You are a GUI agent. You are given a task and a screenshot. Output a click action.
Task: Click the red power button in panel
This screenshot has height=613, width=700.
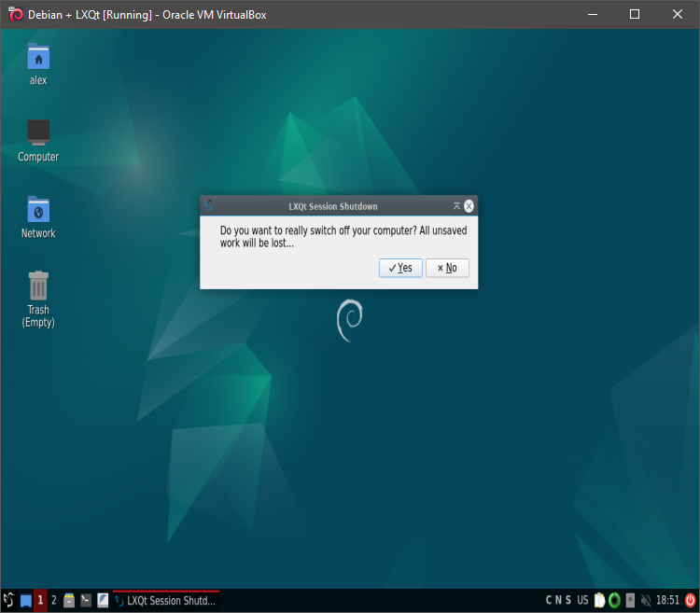[690, 601]
